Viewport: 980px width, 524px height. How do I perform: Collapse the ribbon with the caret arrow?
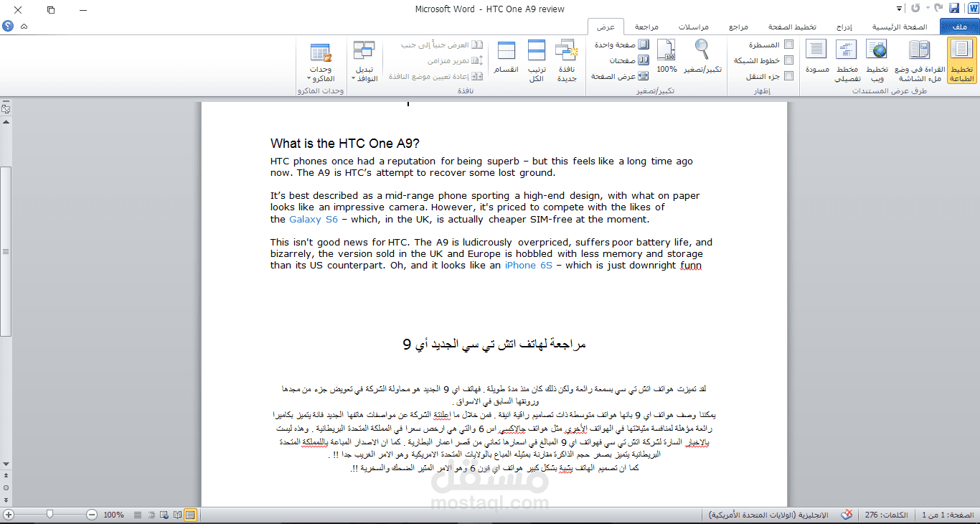tap(24, 26)
